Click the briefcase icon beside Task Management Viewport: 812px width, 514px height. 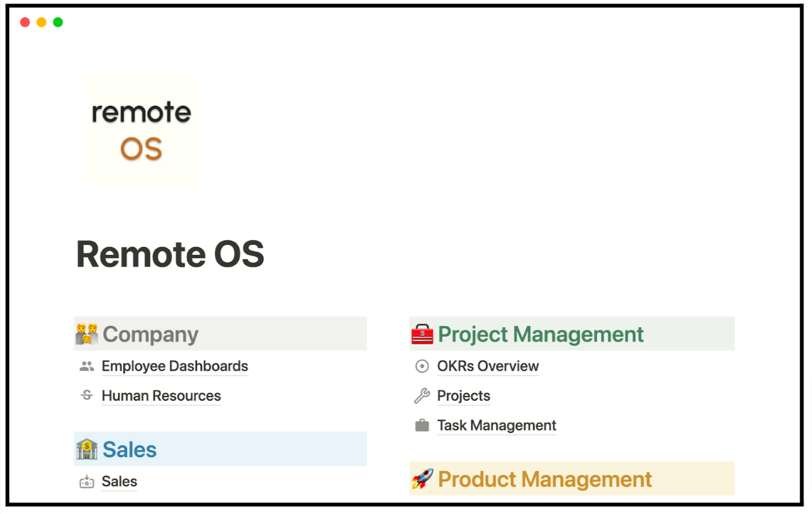pyautogui.click(x=422, y=425)
